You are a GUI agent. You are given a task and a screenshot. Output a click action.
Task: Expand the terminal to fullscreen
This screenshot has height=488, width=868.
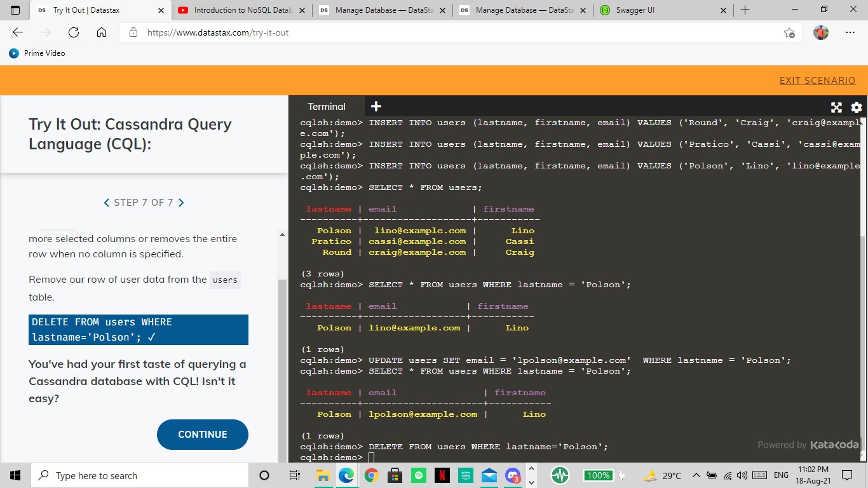836,107
